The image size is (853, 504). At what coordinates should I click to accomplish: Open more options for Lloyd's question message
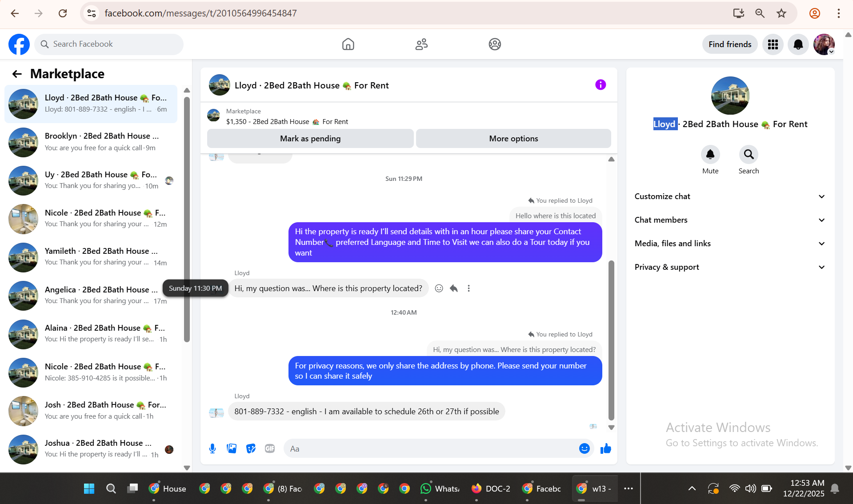click(x=469, y=288)
